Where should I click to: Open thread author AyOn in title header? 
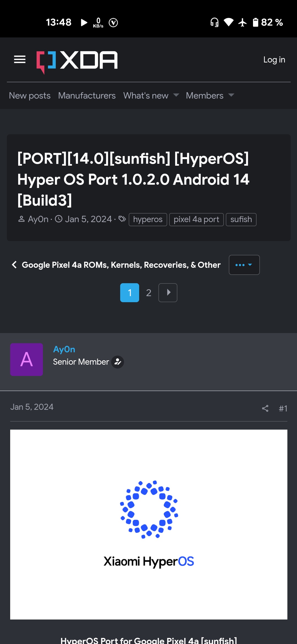pos(38,219)
